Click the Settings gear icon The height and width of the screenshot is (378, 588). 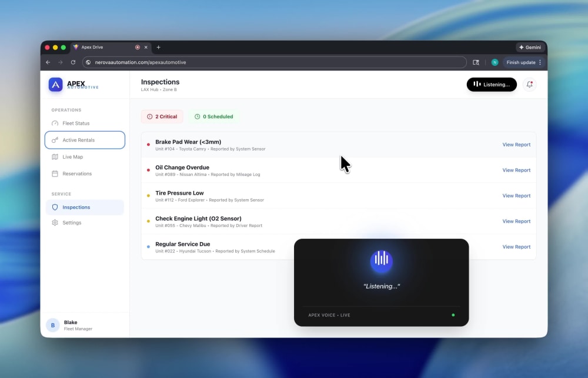pyautogui.click(x=55, y=223)
